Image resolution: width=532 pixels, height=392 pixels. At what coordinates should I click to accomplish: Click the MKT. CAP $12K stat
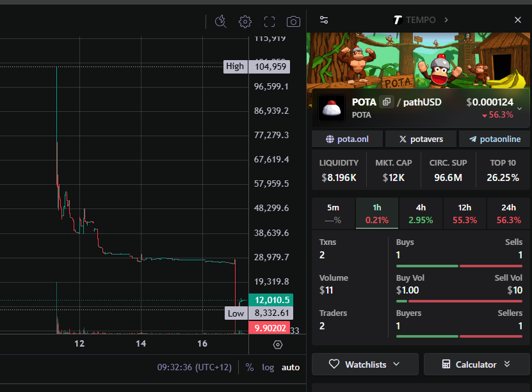pos(394,170)
